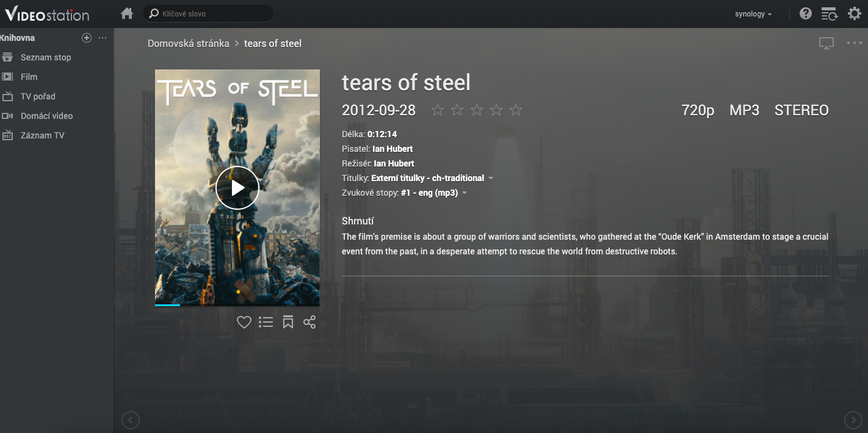Mark video as watched with the bookmark icon
The width and height of the screenshot is (868, 433).
(x=288, y=322)
